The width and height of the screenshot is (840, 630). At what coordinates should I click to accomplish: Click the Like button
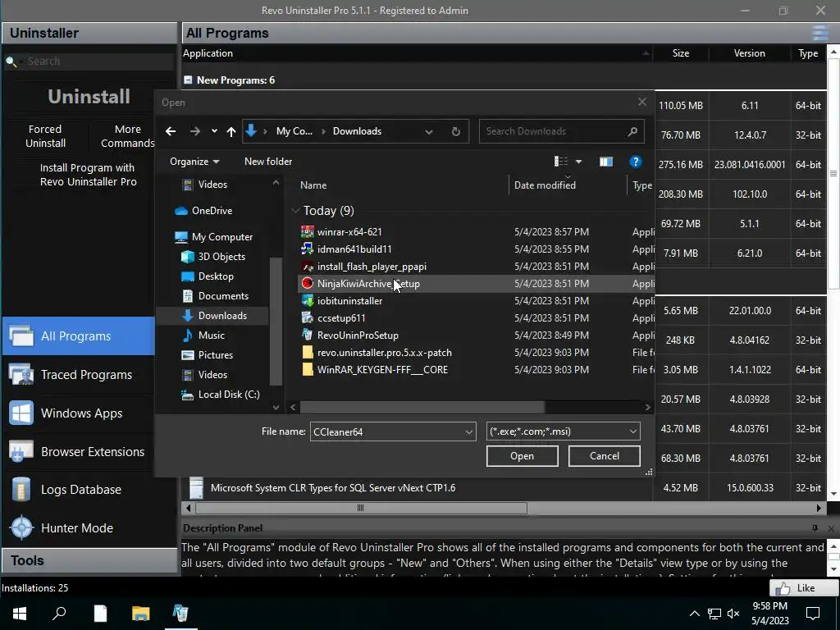[804, 587]
